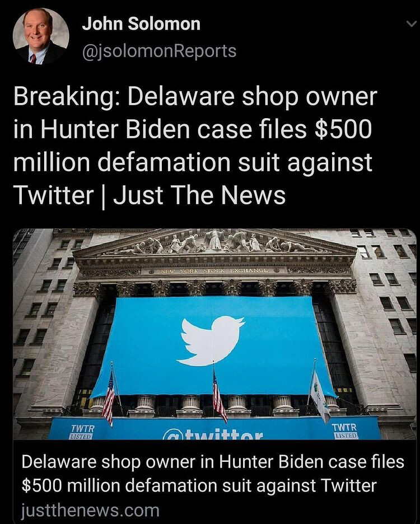The image size is (420, 524).
Task: Visit the @jsolomonReports handle profile
Action: click(x=159, y=51)
